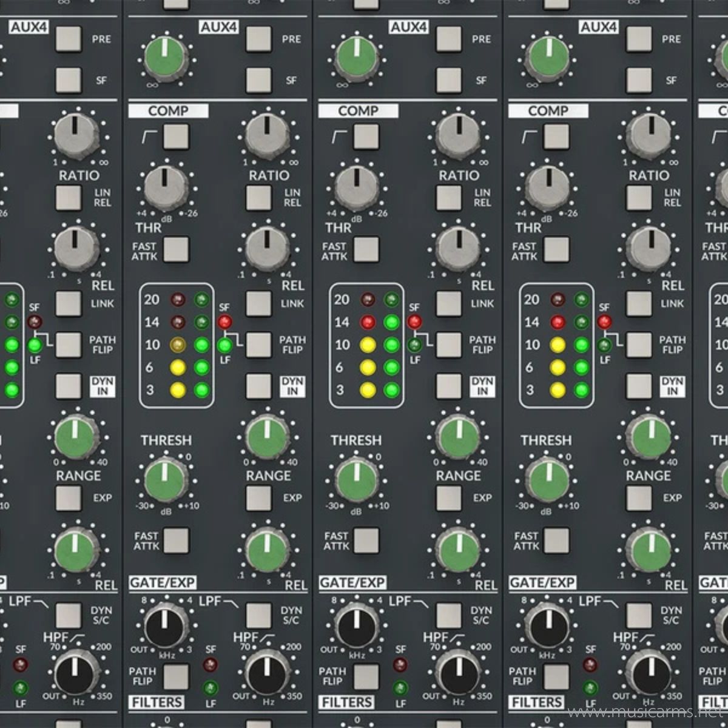
Task: Click the compressor THR knob in the second full strip
Action: (355, 187)
